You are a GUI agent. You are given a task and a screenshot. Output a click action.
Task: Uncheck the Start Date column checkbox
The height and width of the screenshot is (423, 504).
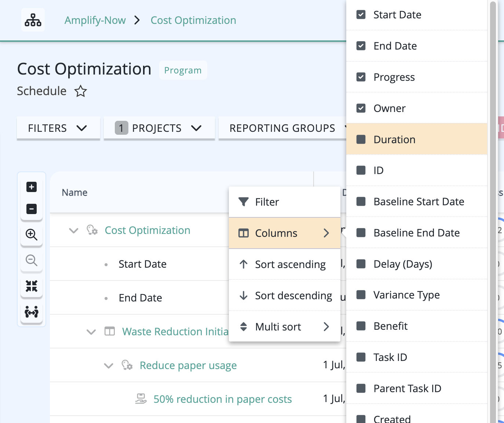pos(361,14)
